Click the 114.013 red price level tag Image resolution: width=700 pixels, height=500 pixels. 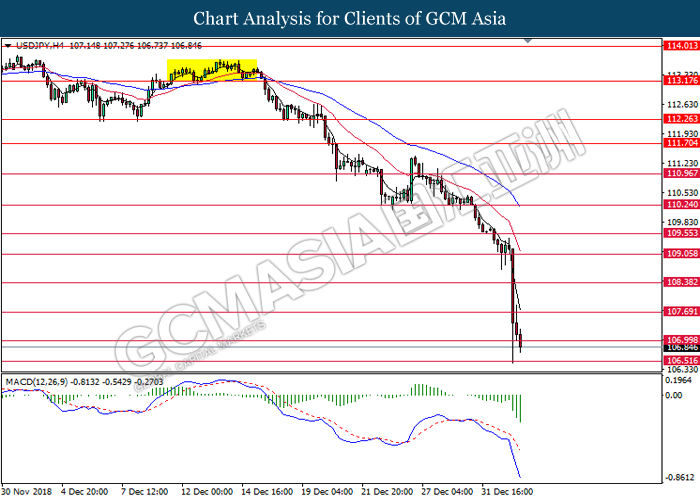click(x=682, y=46)
